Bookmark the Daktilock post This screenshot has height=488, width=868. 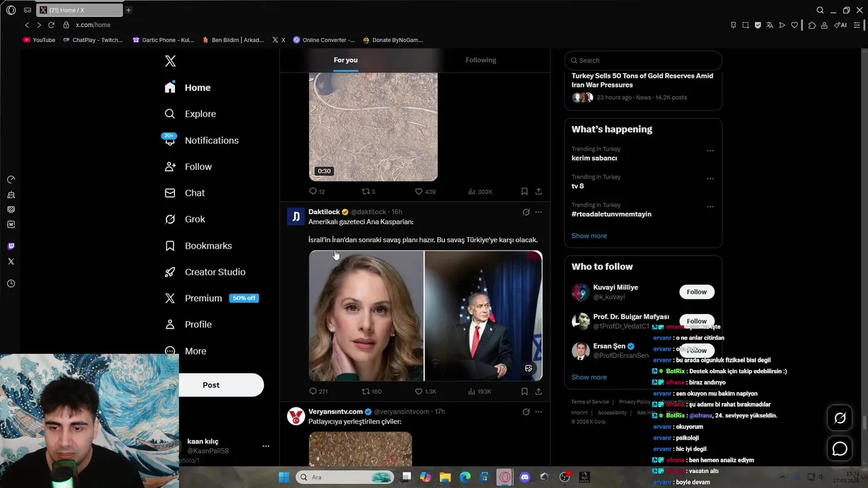pyautogui.click(x=524, y=391)
